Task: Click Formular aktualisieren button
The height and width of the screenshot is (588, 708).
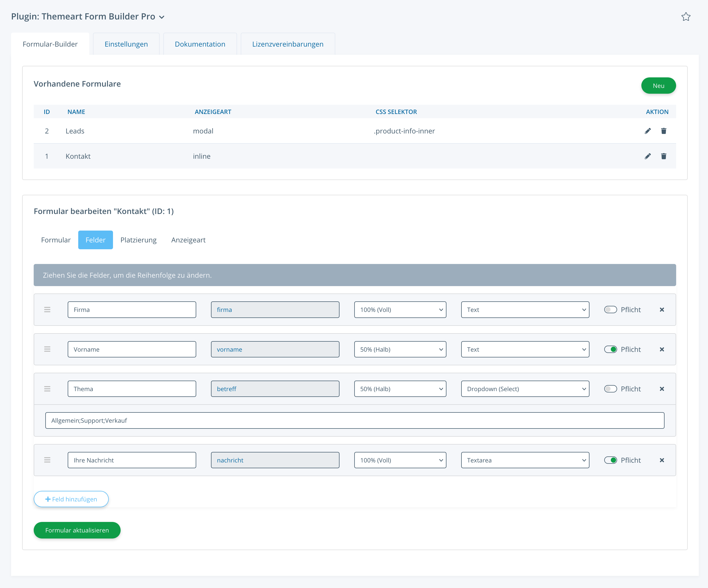Action: (77, 530)
